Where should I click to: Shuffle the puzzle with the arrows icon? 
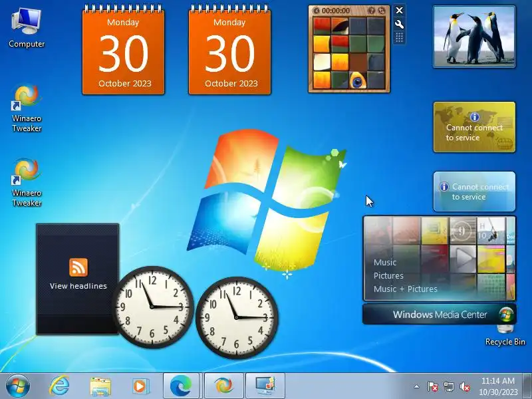381,11
